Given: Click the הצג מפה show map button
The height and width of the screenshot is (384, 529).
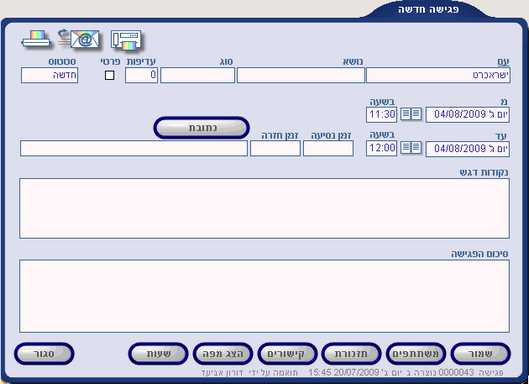Looking at the screenshot, I should point(223,354).
